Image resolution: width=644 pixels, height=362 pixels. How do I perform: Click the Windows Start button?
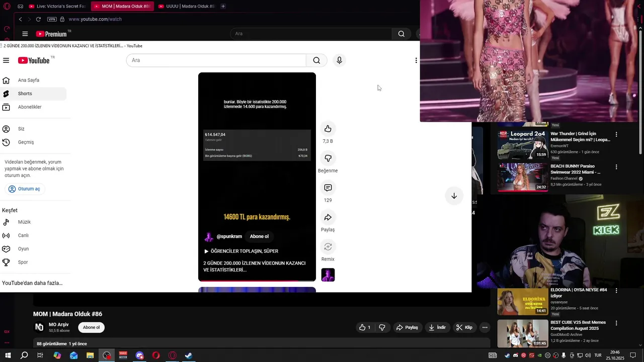point(8,355)
